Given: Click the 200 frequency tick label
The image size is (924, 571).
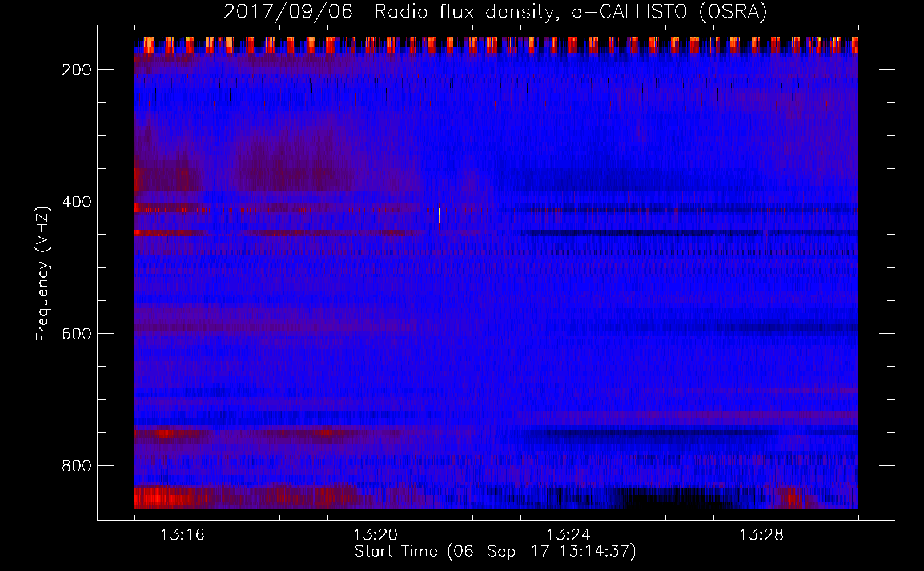Looking at the screenshot, I should (77, 70).
